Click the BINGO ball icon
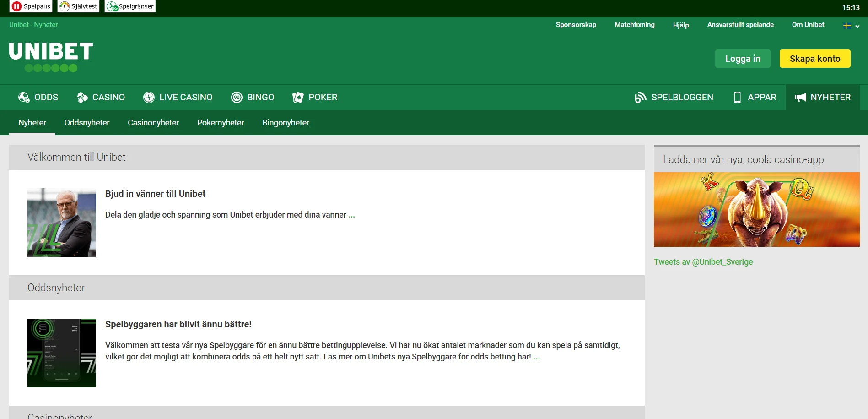868x419 pixels. [x=237, y=97]
